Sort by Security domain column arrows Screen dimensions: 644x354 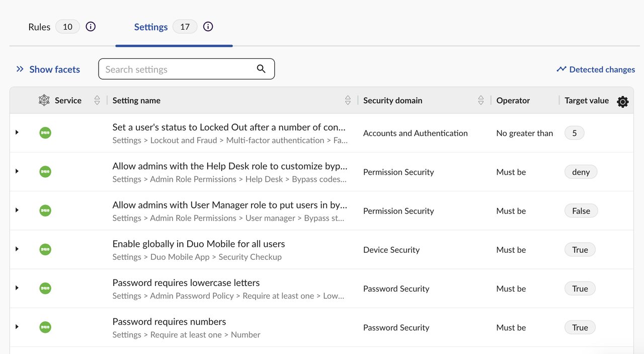481,100
